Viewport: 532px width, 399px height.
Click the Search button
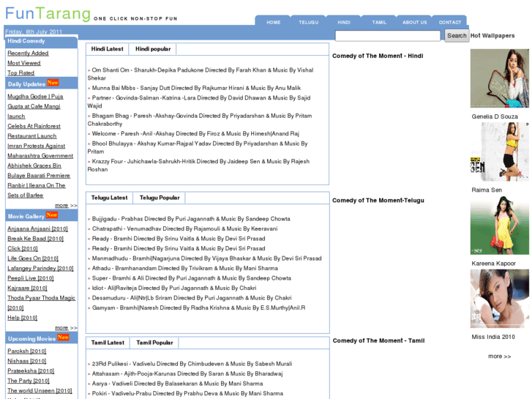(x=457, y=36)
